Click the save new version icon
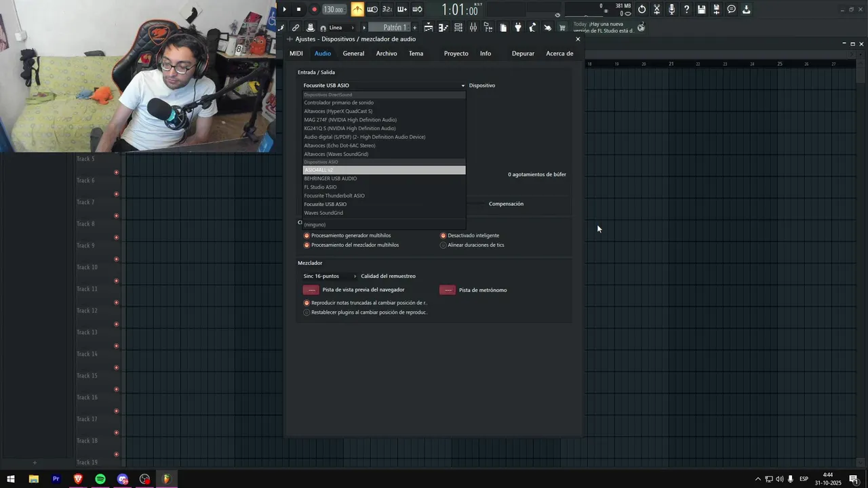868x488 pixels. [x=716, y=9]
